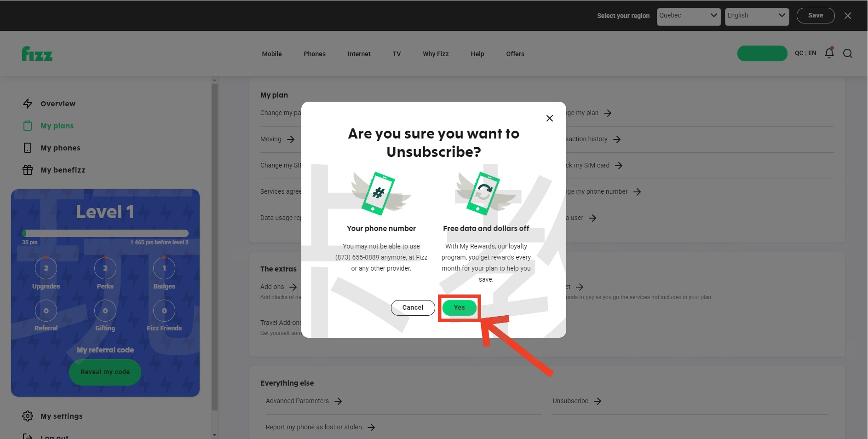Open the Mobile menu item
The height and width of the screenshot is (439, 868).
coord(271,54)
